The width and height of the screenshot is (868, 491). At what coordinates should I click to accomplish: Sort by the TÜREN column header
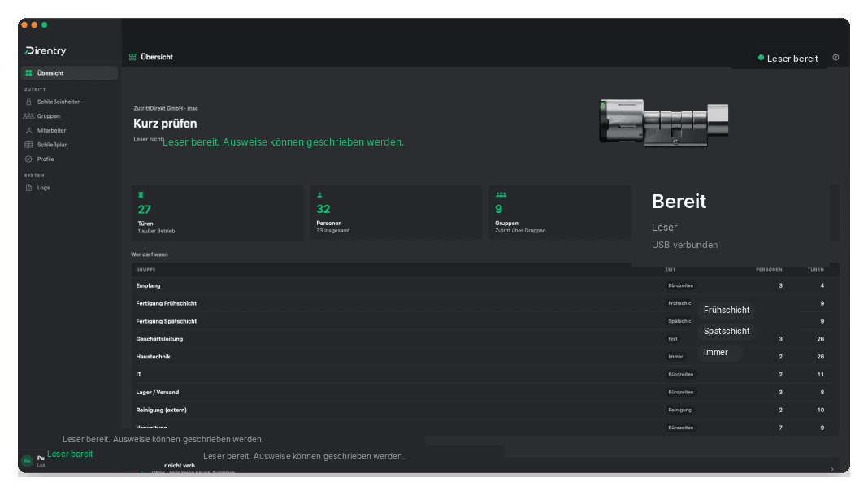point(815,270)
